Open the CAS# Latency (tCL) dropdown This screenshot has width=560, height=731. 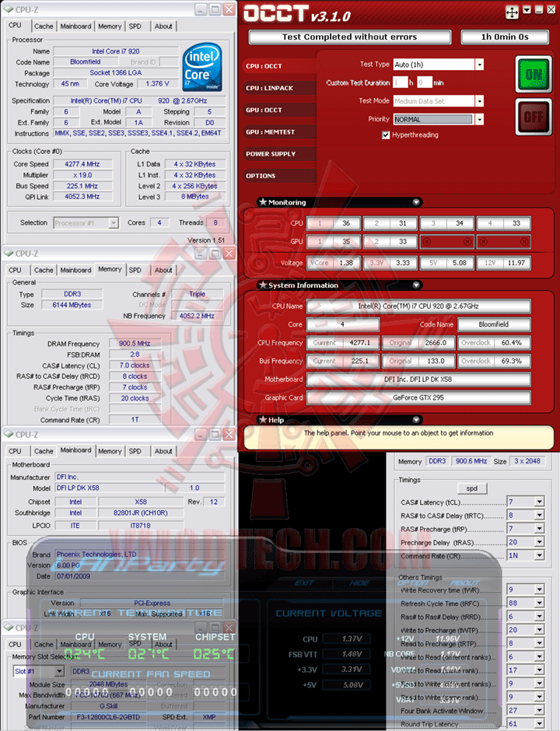click(x=539, y=502)
